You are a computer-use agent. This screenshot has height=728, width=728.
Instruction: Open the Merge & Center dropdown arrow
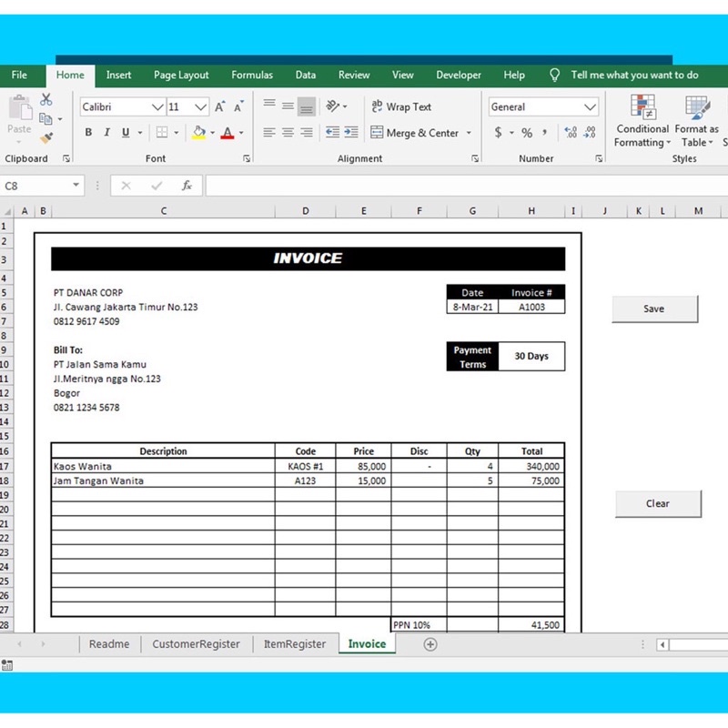(x=469, y=133)
